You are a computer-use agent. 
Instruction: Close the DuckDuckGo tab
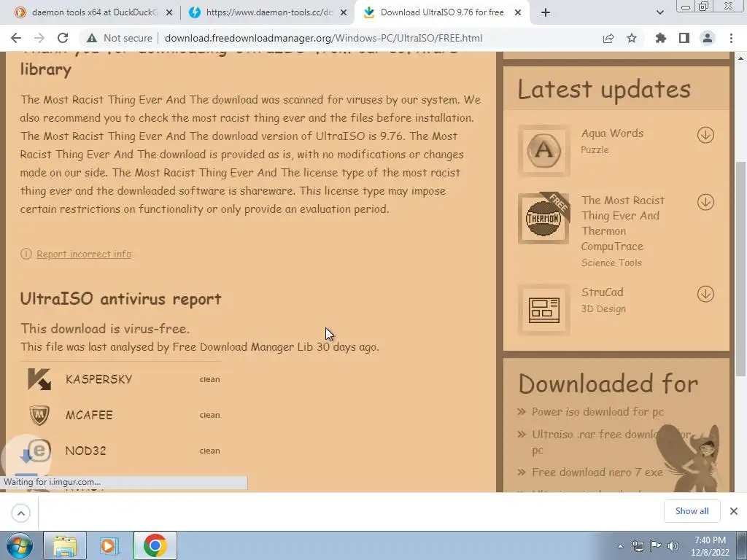coord(169,13)
